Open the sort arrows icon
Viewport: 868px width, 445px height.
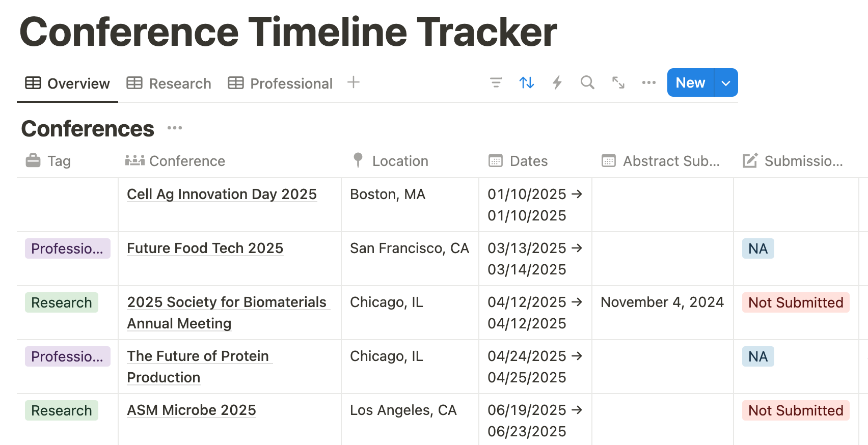(526, 82)
